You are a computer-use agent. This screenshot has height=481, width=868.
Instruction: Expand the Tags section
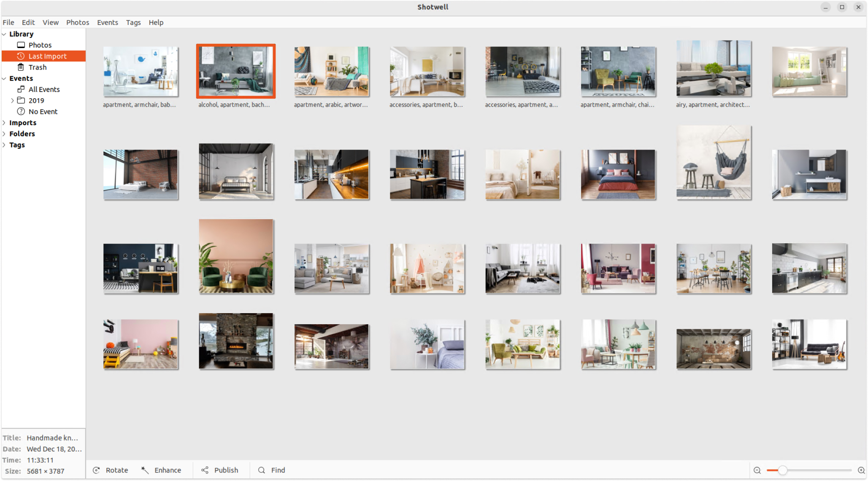click(4, 145)
